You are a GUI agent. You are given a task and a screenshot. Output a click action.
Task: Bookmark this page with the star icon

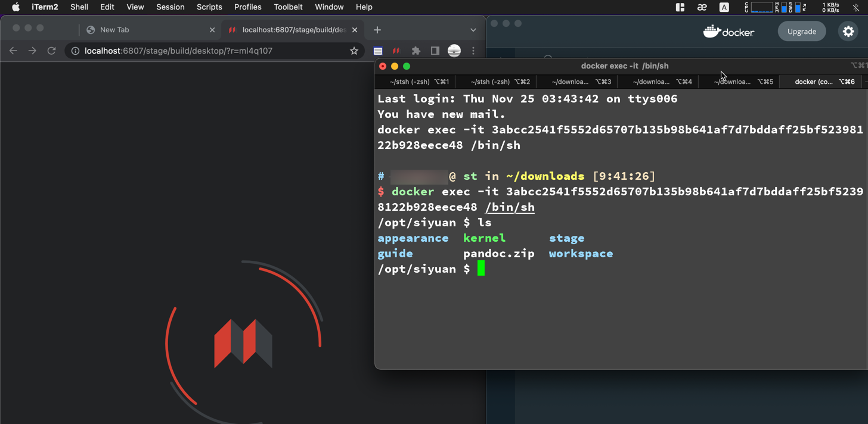354,51
